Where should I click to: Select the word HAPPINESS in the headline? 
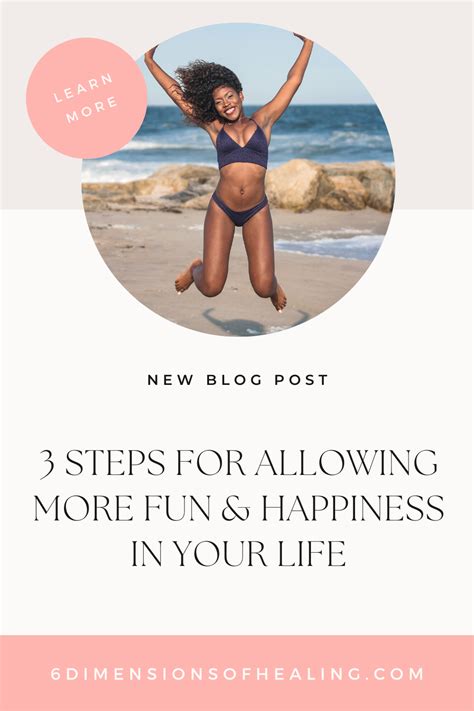pos(353,507)
